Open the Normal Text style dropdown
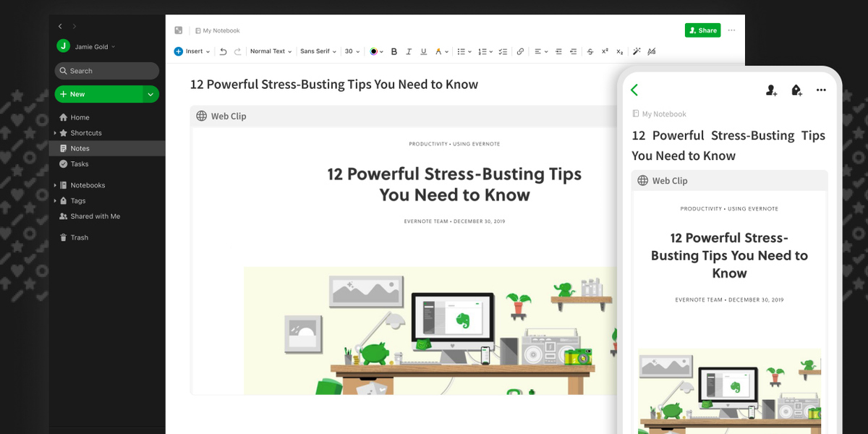The height and width of the screenshot is (434, 868). point(271,51)
